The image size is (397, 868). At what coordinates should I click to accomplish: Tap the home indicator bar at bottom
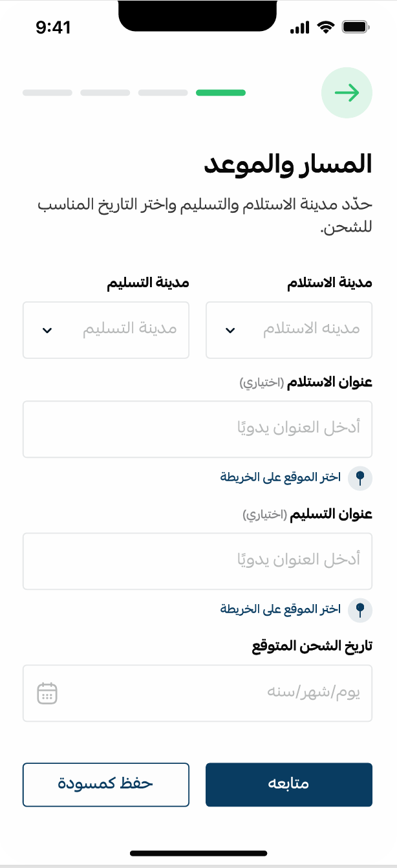click(198, 854)
